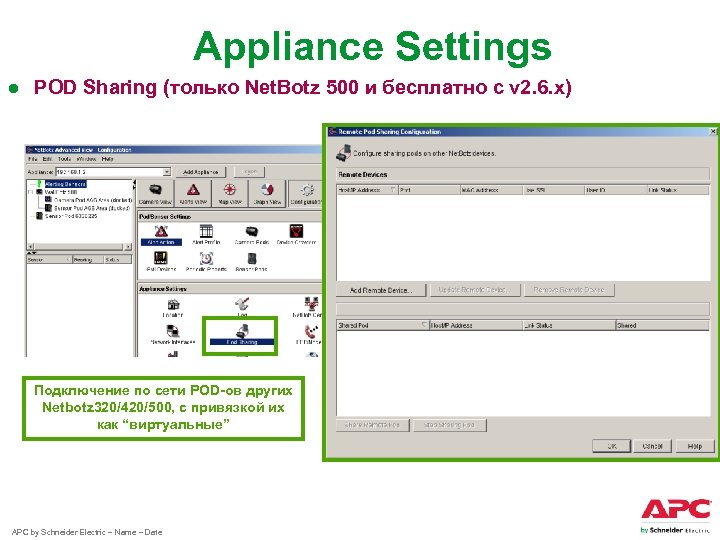
Task: Open the Pod Sharing icon
Action: click(242, 335)
